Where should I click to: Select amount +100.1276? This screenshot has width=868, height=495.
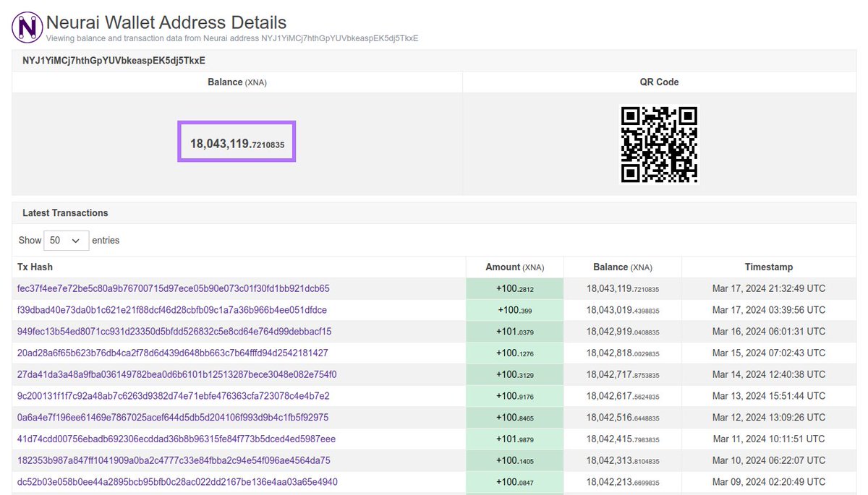tap(515, 353)
